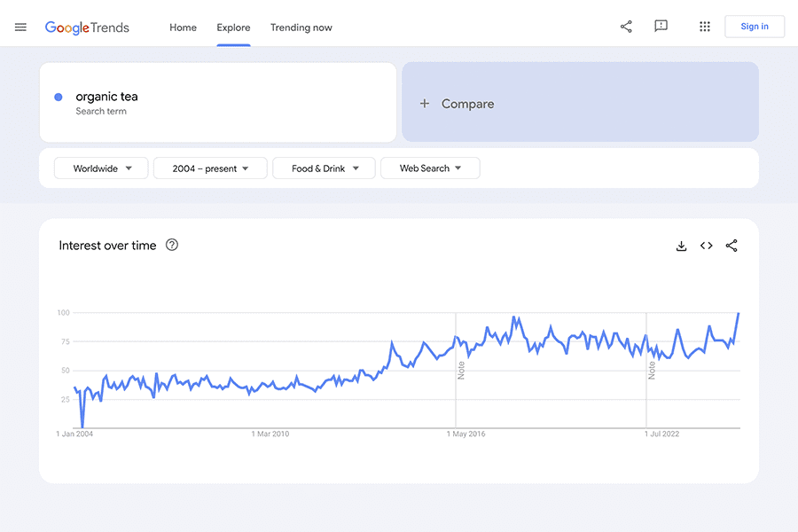Select the Explore tab
The height and width of the screenshot is (532, 798).
point(233,27)
